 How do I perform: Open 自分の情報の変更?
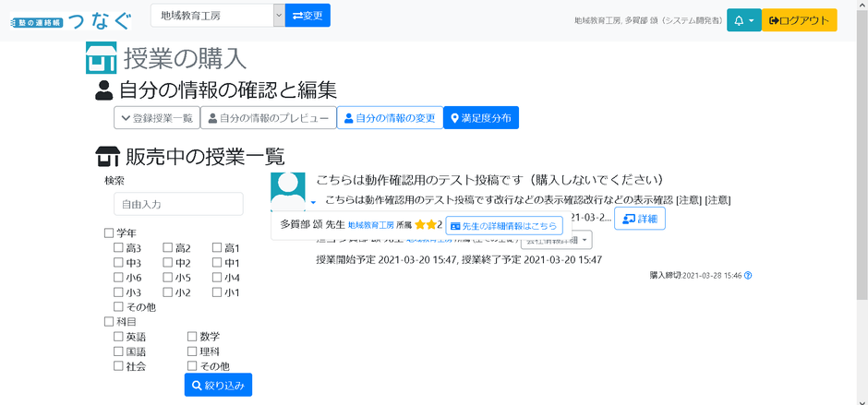pos(391,118)
